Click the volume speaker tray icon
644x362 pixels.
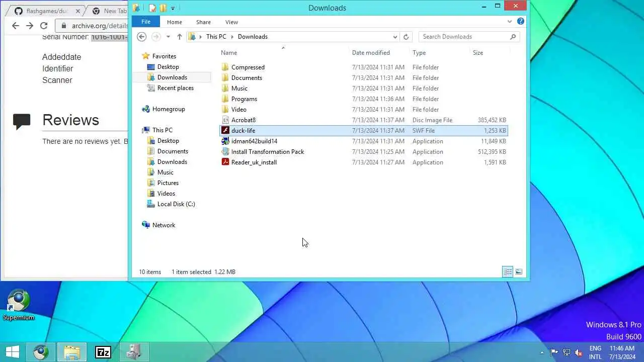[x=579, y=352]
